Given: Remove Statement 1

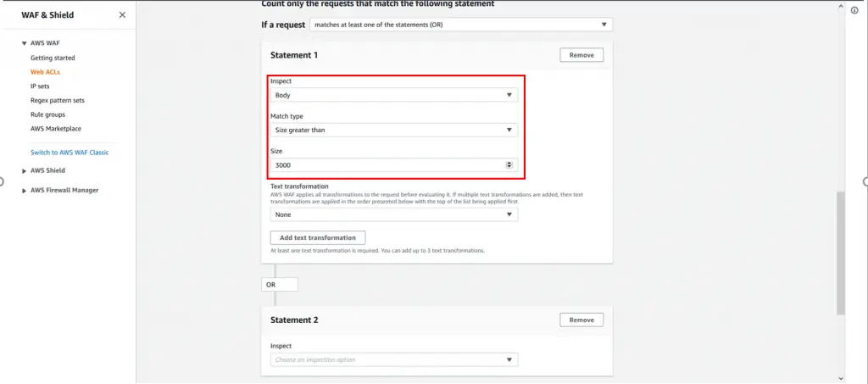Looking at the screenshot, I should pyautogui.click(x=581, y=55).
